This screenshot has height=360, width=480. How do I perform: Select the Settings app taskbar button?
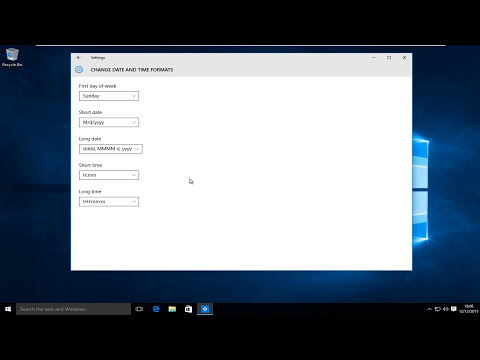(205, 309)
